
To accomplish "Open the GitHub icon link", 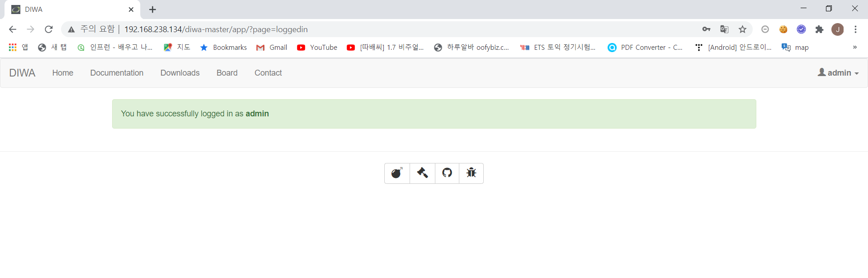I will pyautogui.click(x=447, y=173).
